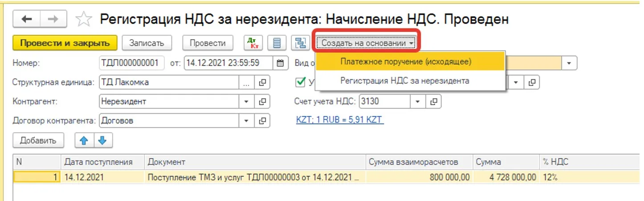Click the Контрагент field Нерезидент
The width and height of the screenshot is (644, 201).
click(169, 102)
